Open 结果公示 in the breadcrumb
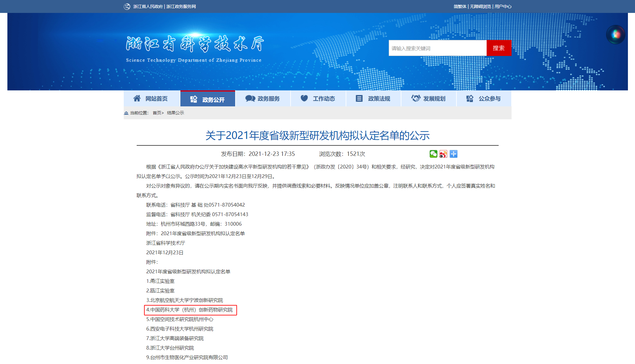The height and width of the screenshot is (364, 635). coord(175,113)
